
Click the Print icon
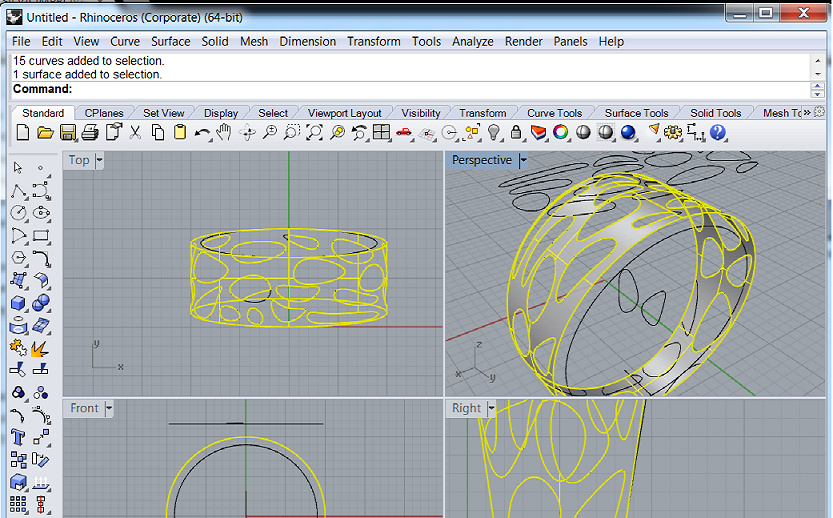click(90, 132)
